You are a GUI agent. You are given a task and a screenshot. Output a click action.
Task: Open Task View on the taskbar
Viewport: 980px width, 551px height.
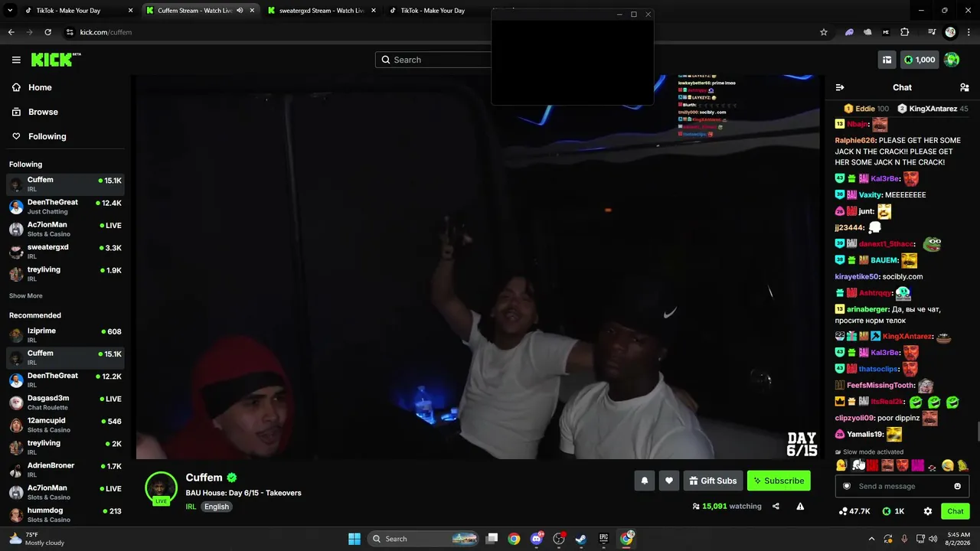[x=492, y=539]
